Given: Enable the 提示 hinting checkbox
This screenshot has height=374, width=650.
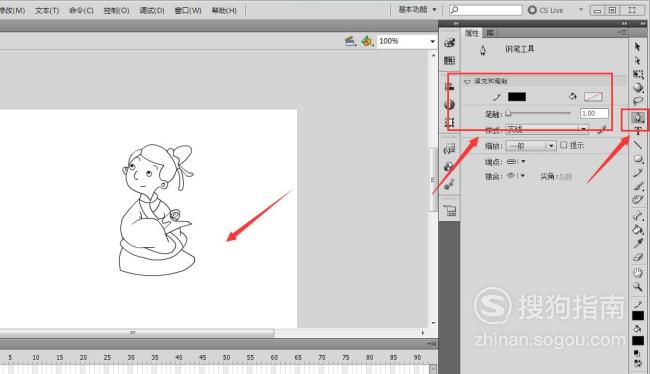Looking at the screenshot, I should point(563,145).
